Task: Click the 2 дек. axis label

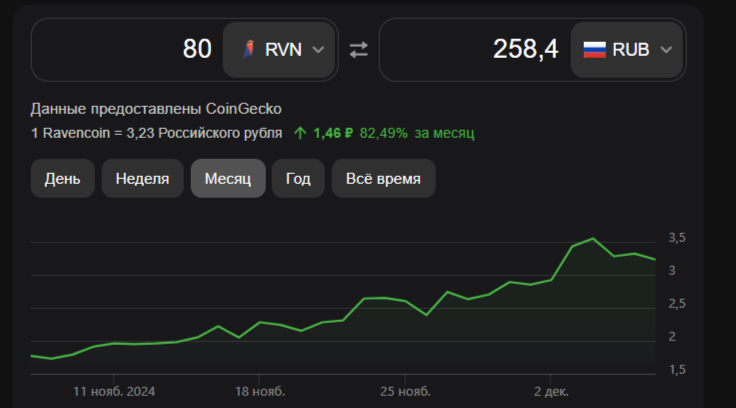Action: [x=551, y=392]
